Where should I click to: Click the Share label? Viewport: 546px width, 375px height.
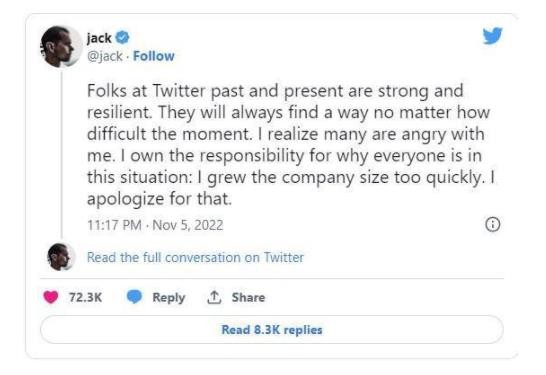(x=248, y=297)
